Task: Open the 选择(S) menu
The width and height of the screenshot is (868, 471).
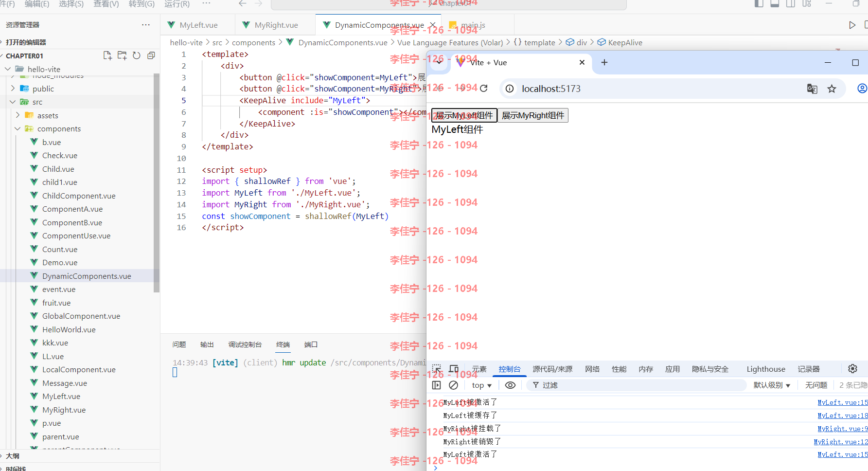Action: [71, 4]
